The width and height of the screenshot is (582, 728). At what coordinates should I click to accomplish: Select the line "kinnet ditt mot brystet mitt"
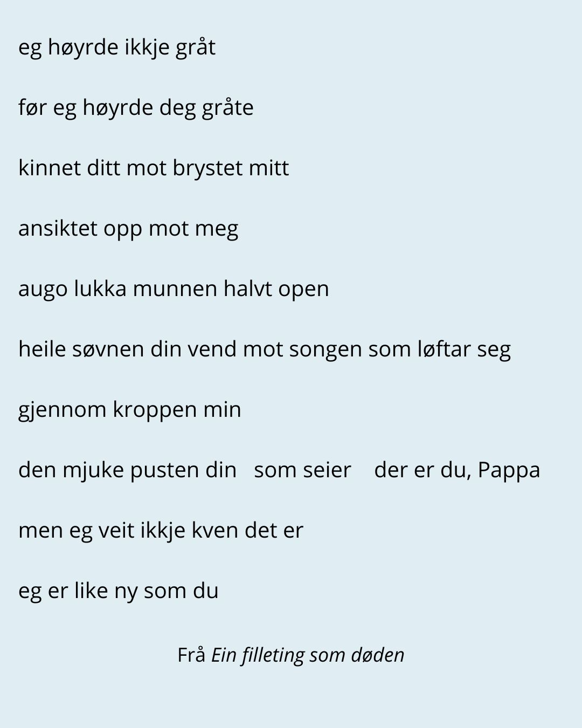coord(154,168)
